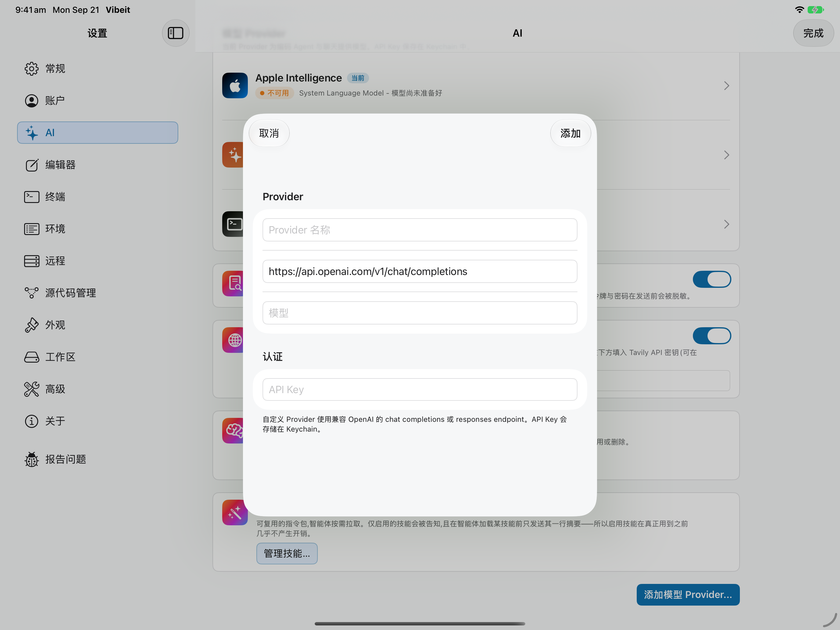The width and height of the screenshot is (840, 630).
Task: Click the Keychain footnote about custom Providers
Action: [x=415, y=424]
